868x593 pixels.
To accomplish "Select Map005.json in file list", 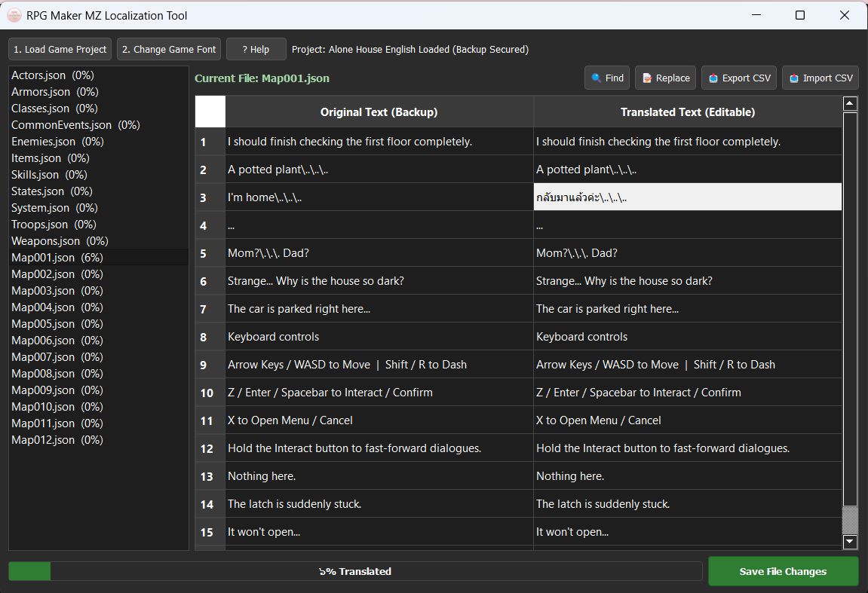I will pos(99,324).
